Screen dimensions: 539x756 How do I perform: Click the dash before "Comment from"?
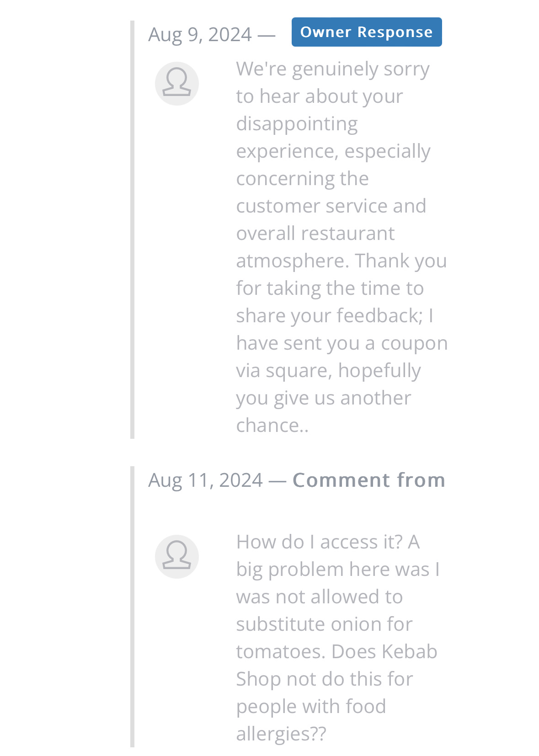pos(278,481)
